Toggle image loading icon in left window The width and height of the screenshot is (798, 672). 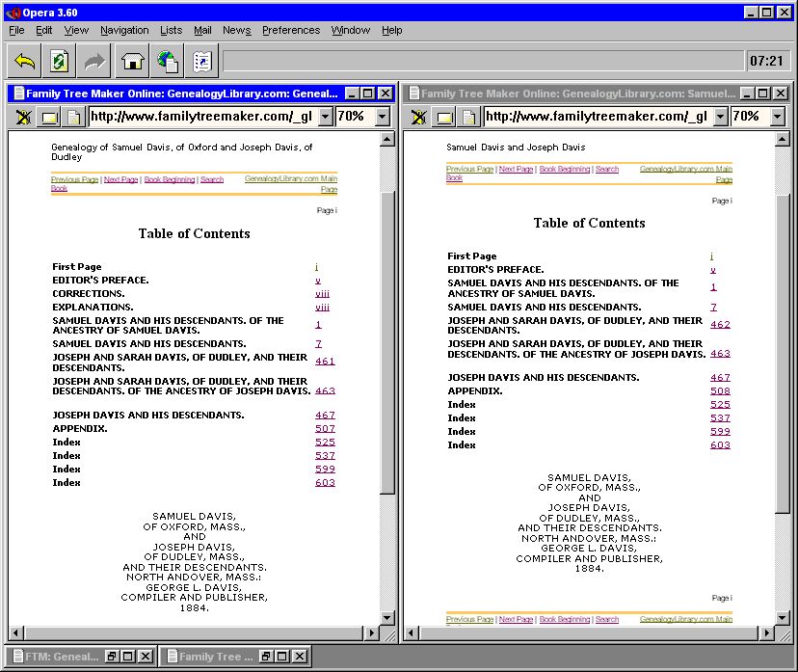(x=23, y=117)
